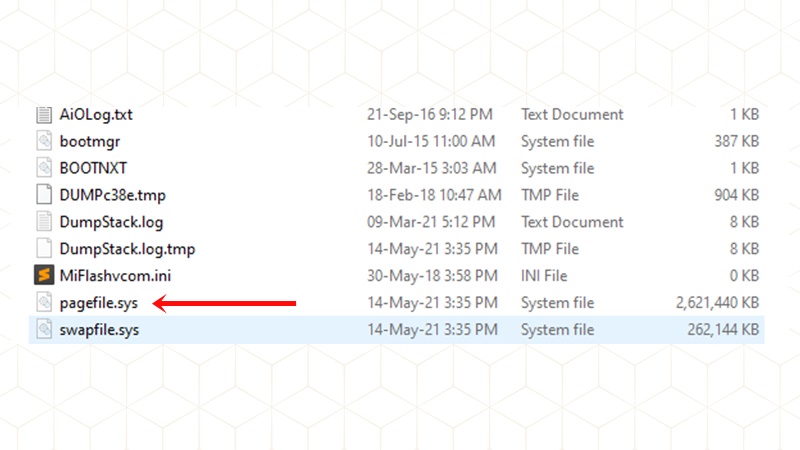
Task: Select the DumpStack.log.tmp file icon
Action: tap(43, 249)
